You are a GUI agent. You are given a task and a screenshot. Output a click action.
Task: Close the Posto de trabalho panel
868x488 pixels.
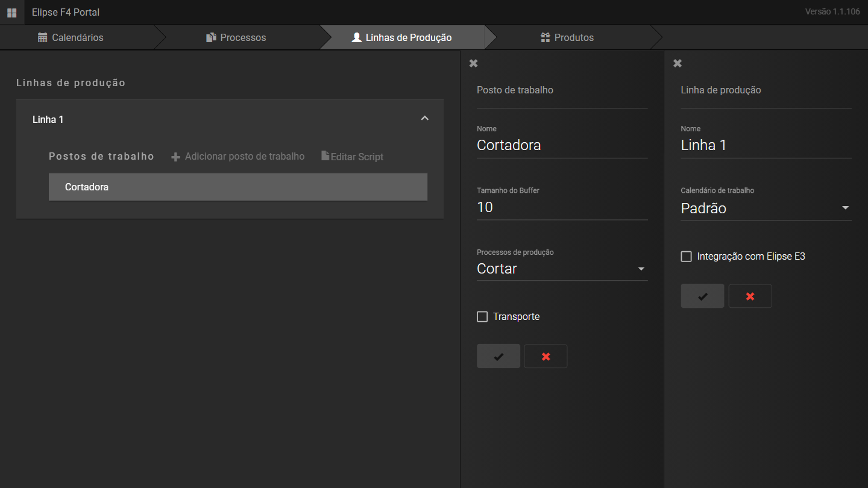[473, 63]
